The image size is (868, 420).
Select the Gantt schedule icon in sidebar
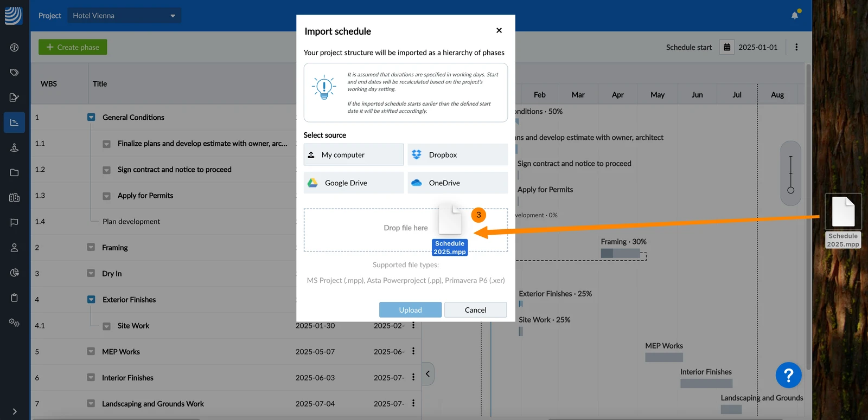(15, 122)
